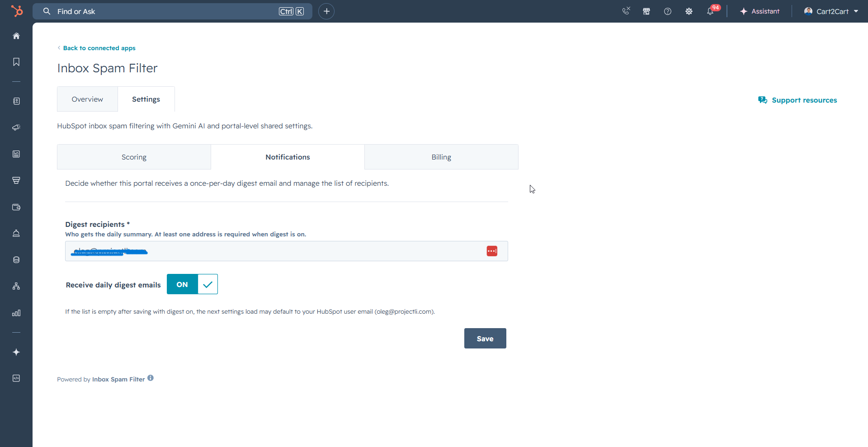Click the 'If the list is empty' note
This screenshot has height=447, width=868.
click(x=250, y=311)
